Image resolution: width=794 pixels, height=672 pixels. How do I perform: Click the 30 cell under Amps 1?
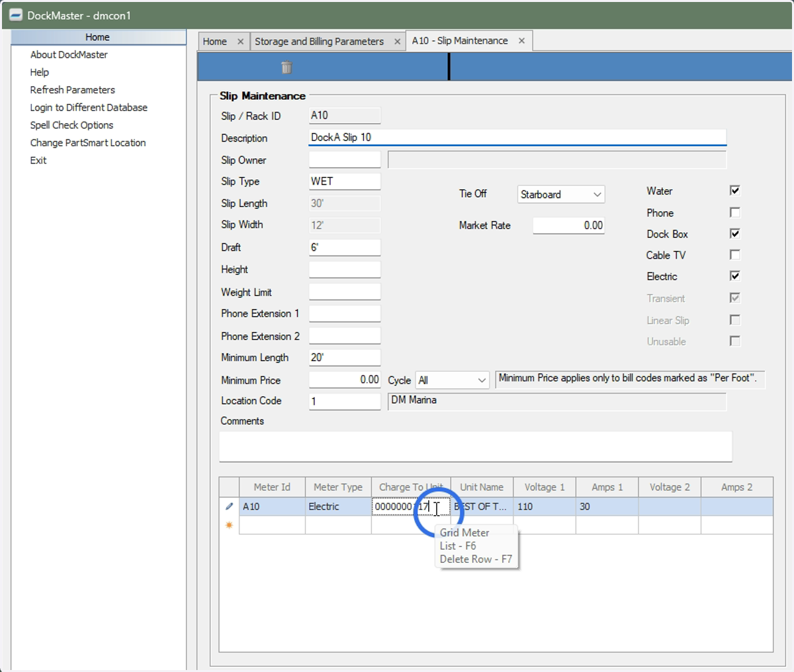click(x=607, y=507)
